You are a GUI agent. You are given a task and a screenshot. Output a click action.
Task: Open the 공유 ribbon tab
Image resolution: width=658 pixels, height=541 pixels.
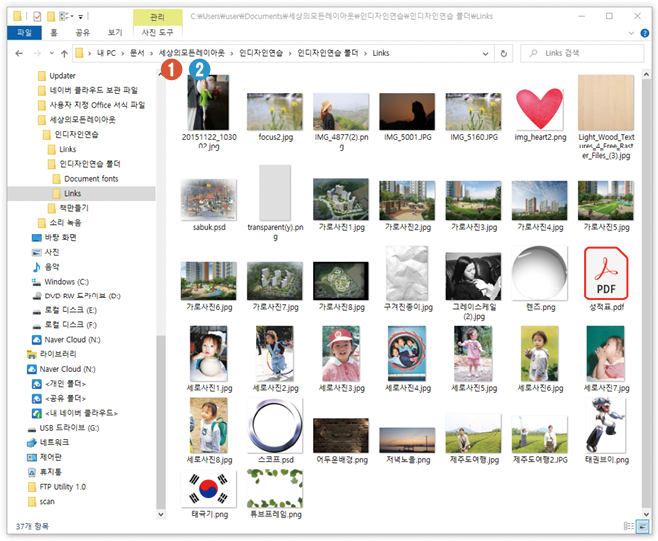(82, 32)
